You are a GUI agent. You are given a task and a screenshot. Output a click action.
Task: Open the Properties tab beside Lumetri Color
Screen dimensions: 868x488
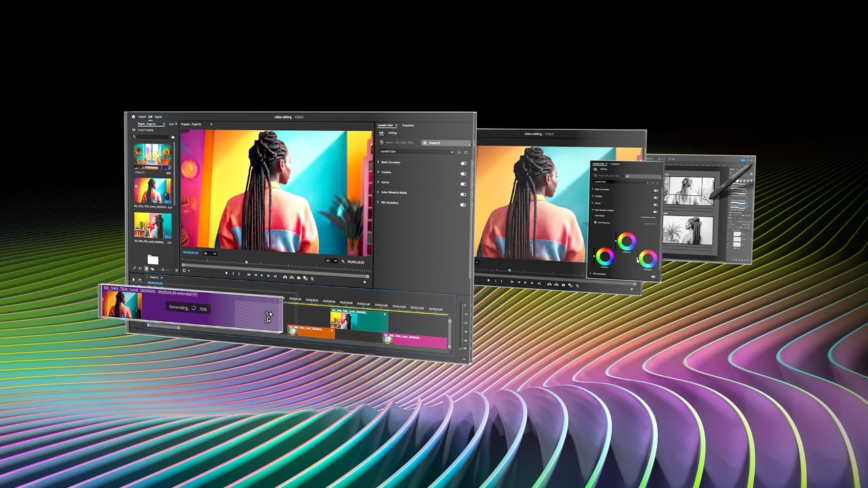(x=408, y=125)
